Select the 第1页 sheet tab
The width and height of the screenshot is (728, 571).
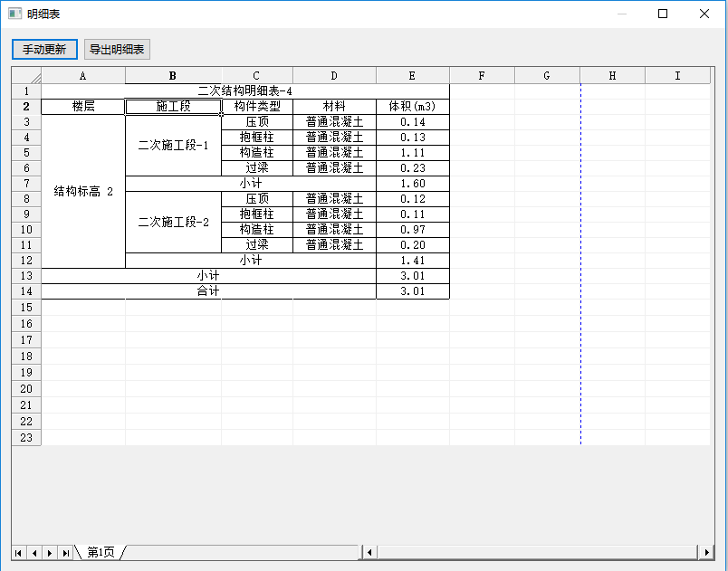coord(101,552)
